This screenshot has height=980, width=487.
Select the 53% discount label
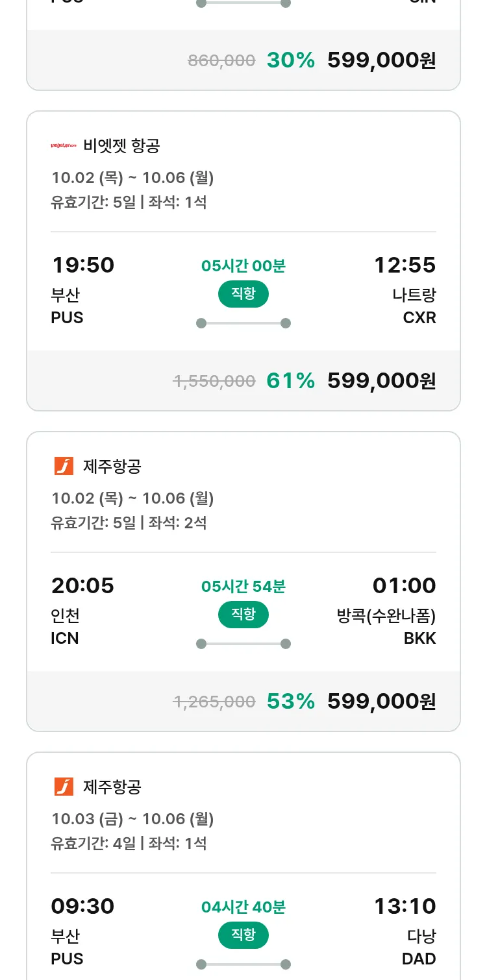click(290, 702)
